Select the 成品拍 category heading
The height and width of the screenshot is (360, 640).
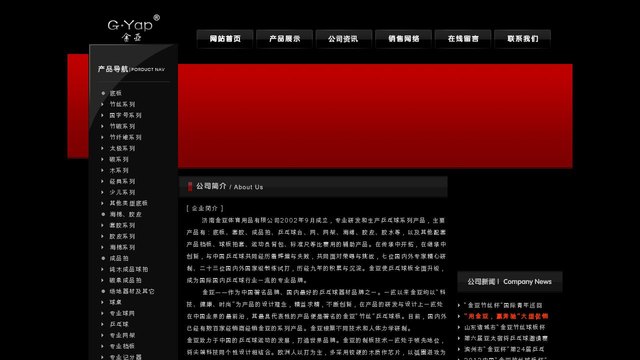tap(119, 258)
